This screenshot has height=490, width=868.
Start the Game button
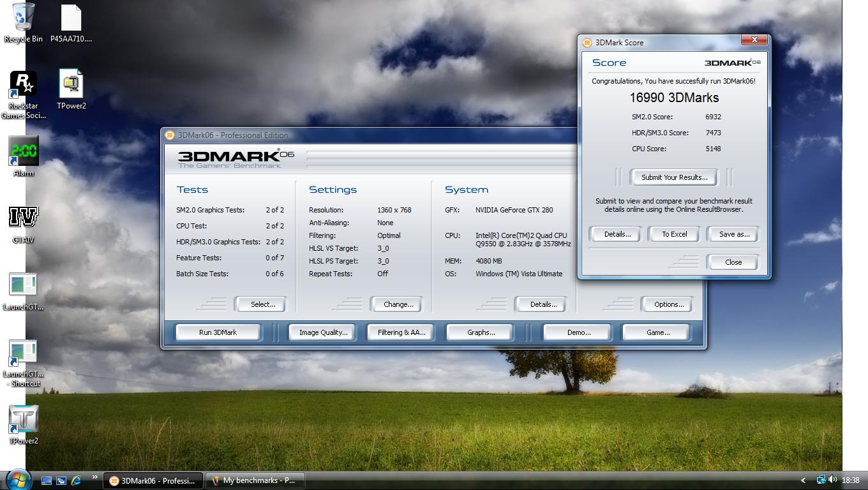pyautogui.click(x=657, y=332)
